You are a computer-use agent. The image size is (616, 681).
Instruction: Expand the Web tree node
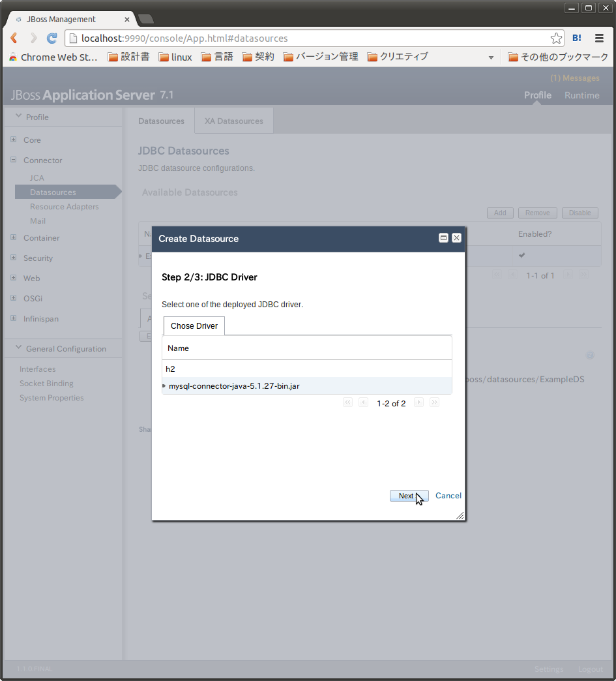[14, 277]
